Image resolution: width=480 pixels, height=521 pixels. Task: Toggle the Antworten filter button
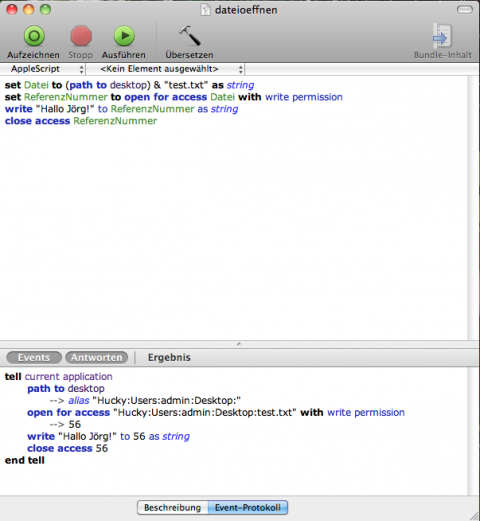97,357
